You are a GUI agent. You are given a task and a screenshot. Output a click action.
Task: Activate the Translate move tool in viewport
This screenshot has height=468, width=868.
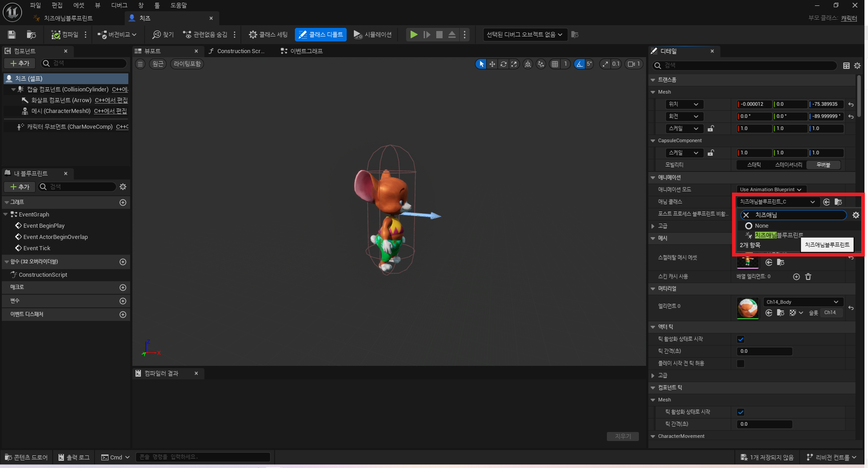492,64
